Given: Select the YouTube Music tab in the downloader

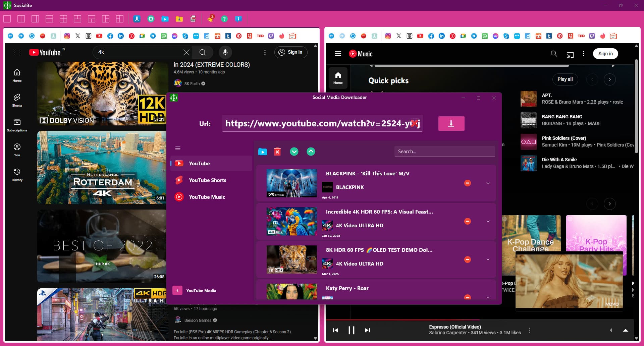Looking at the screenshot, I should [211, 197].
